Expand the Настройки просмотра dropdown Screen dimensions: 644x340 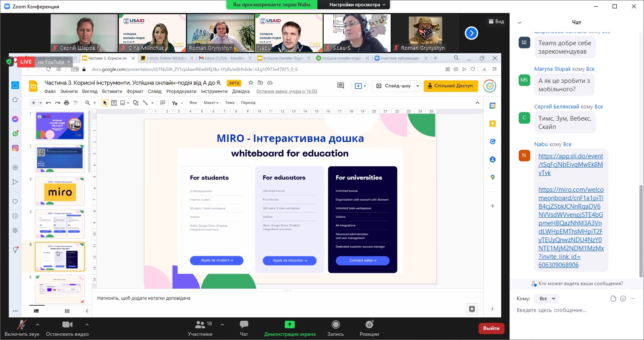[x=357, y=5]
